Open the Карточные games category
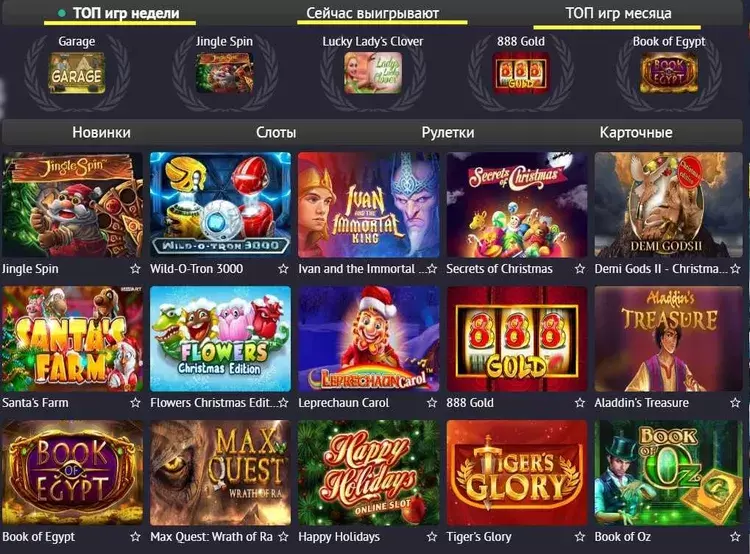 click(636, 133)
